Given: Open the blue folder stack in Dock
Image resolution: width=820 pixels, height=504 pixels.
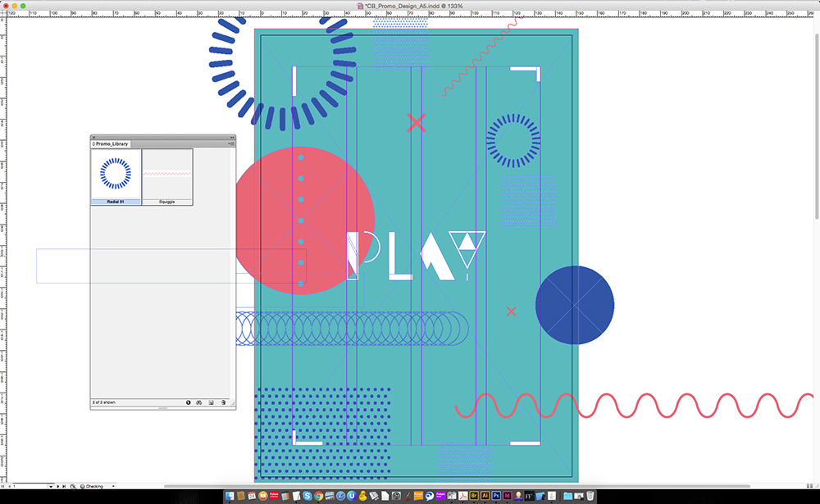Looking at the screenshot, I should click(x=567, y=496).
